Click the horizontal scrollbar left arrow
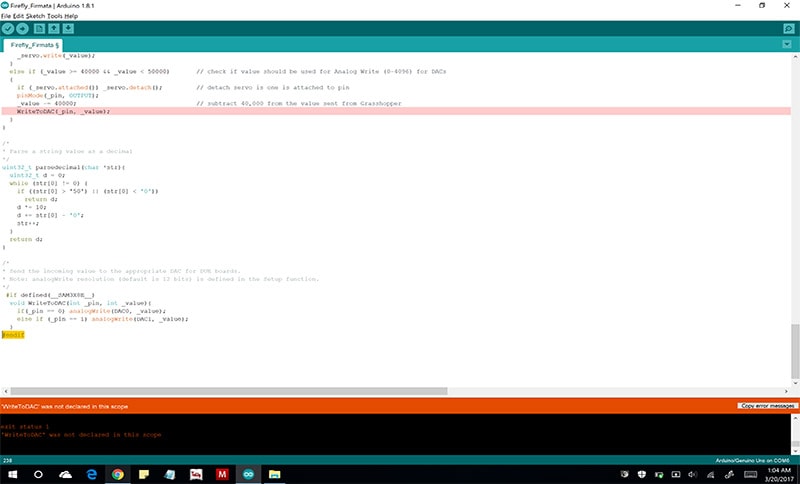This screenshot has width=800, height=484. tap(5, 391)
